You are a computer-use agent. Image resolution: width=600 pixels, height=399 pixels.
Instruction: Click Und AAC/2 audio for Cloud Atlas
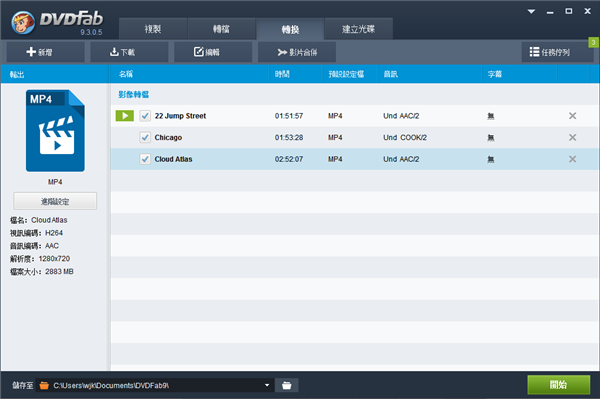coord(401,159)
